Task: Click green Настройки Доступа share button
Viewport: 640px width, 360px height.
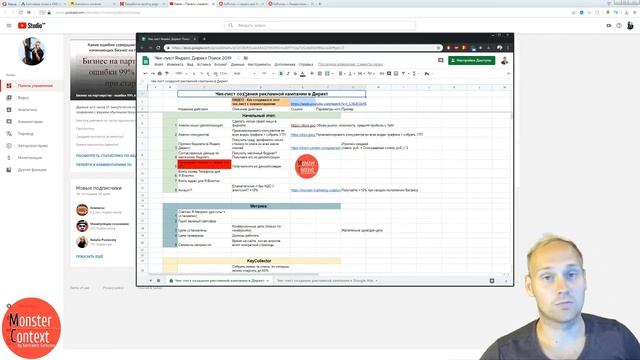Action: tap(471, 60)
